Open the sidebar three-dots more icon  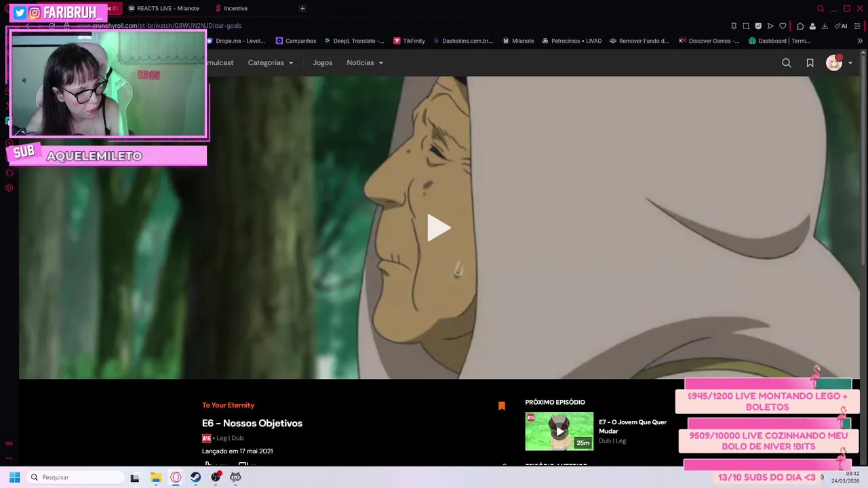click(9, 459)
